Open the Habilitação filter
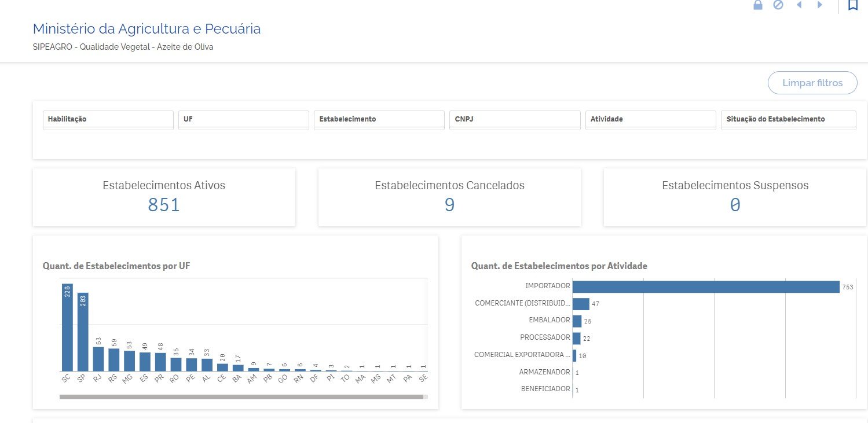The width and height of the screenshot is (868, 423). click(x=108, y=119)
